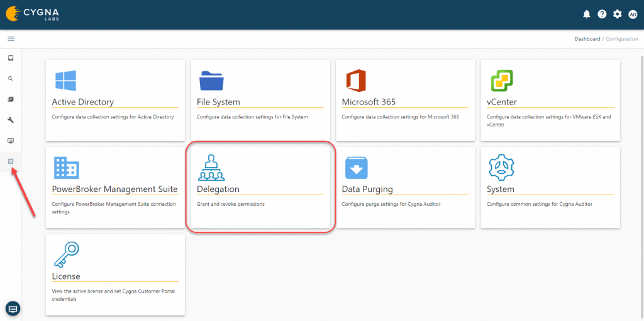Viewport: 644px width, 321px height.
Task: Open the AD user avatar menu
Action: tap(633, 14)
